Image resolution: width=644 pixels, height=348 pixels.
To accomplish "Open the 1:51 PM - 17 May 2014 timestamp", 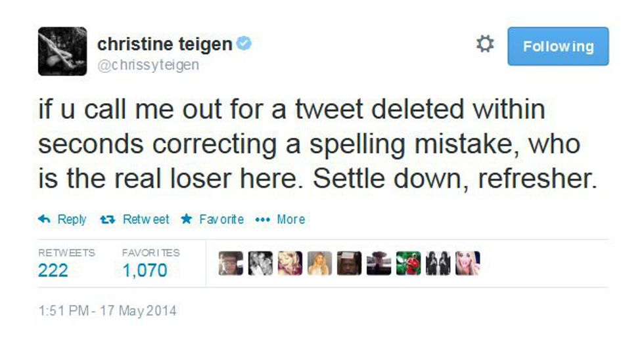I will pyautogui.click(x=107, y=310).
